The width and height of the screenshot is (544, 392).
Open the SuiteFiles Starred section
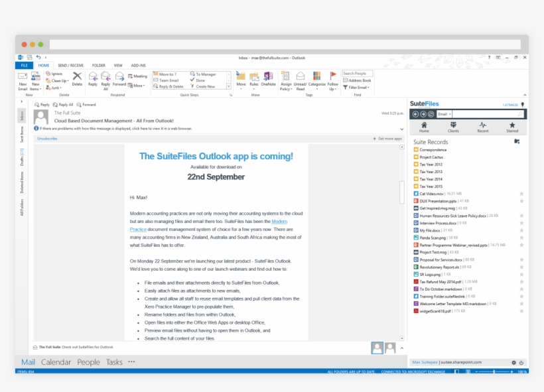tap(512, 127)
